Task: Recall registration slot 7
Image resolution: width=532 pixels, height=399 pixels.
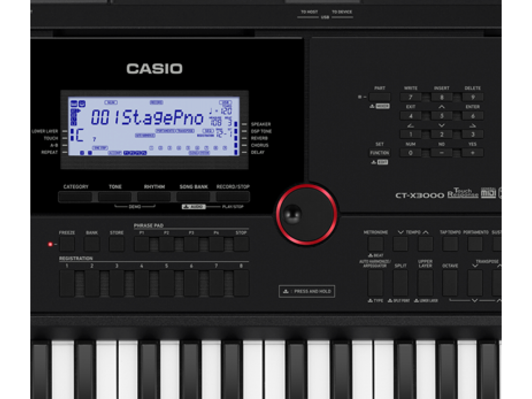Action: (216, 283)
